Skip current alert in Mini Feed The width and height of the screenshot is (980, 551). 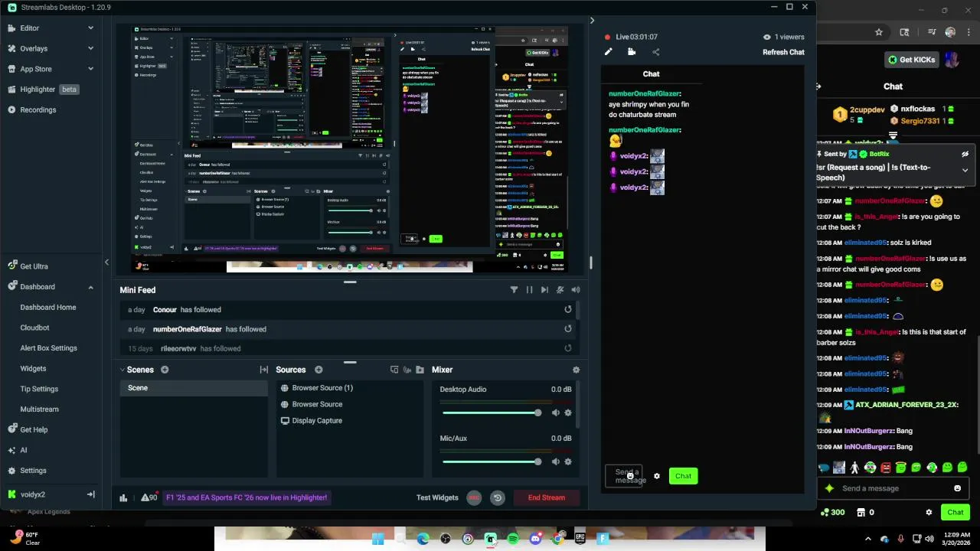click(544, 290)
